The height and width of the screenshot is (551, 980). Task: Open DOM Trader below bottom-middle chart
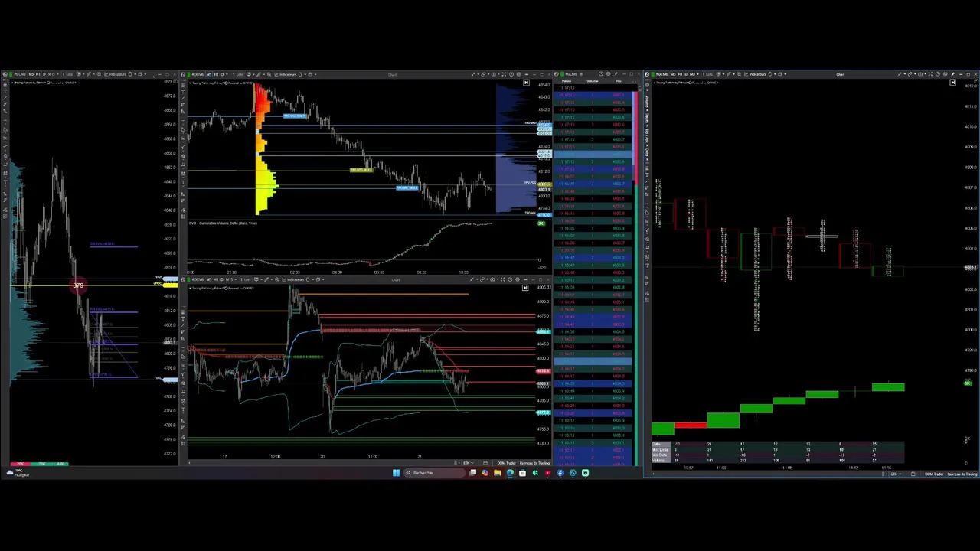(507, 463)
